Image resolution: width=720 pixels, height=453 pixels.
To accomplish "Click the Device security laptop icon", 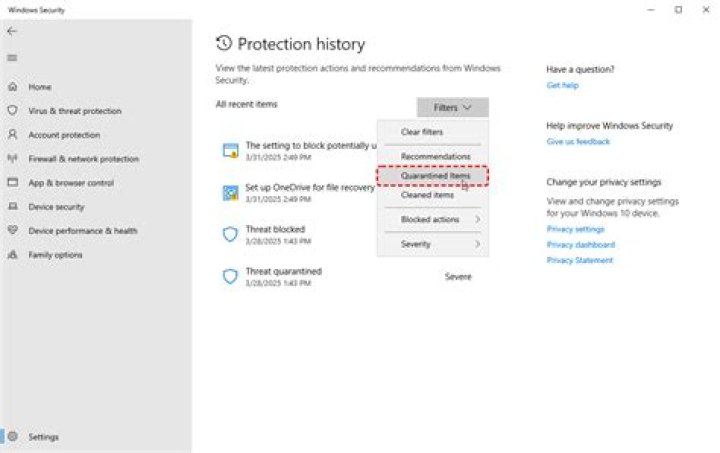I will 13,207.
